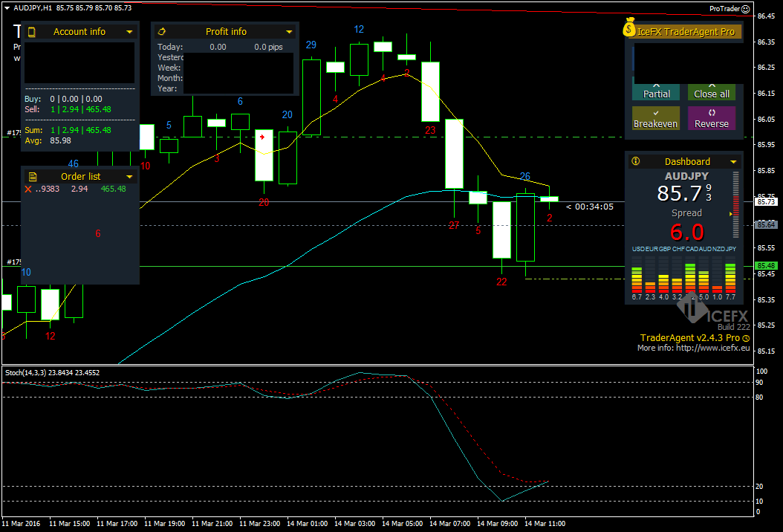Click the red arrow trade marker on candle

(262, 137)
